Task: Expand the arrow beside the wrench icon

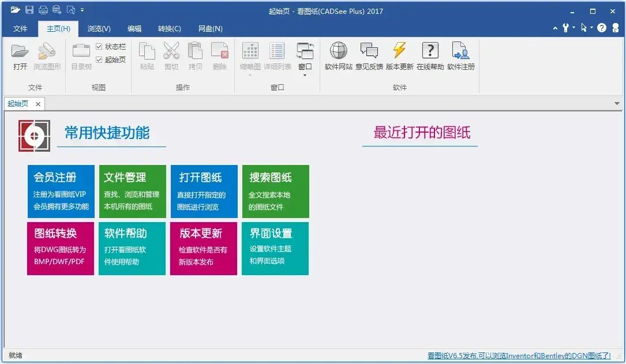Action: click(573, 28)
